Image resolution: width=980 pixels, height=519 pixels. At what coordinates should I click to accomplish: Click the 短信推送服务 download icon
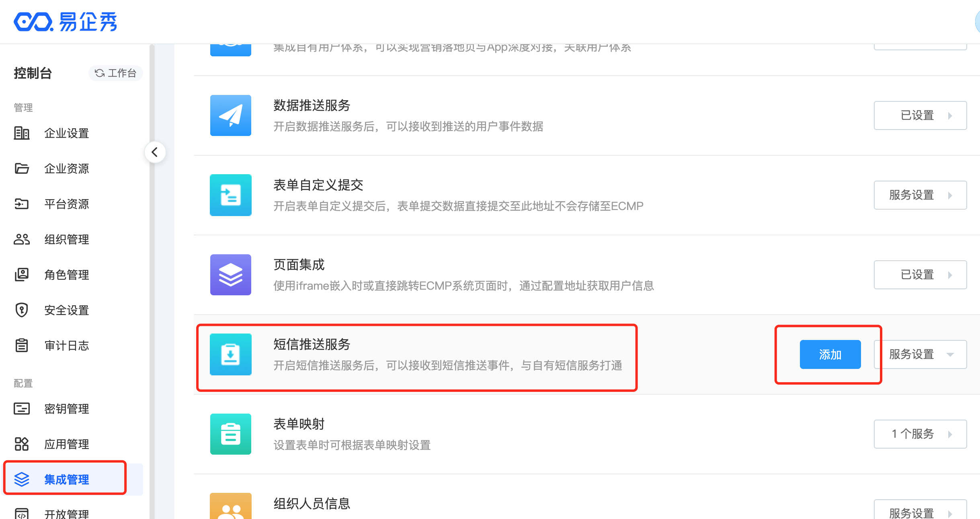click(x=231, y=354)
